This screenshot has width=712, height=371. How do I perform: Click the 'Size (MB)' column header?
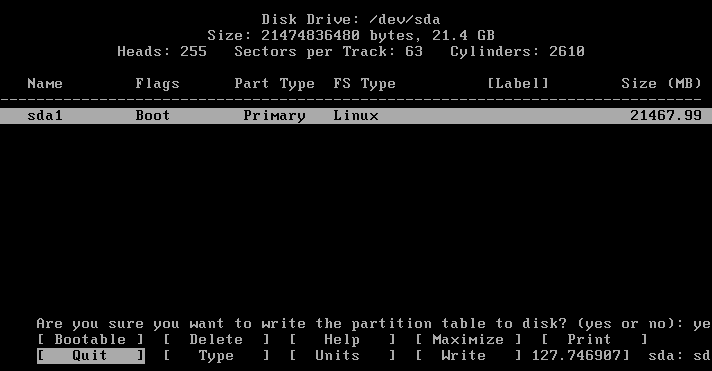tap(662, 84)
